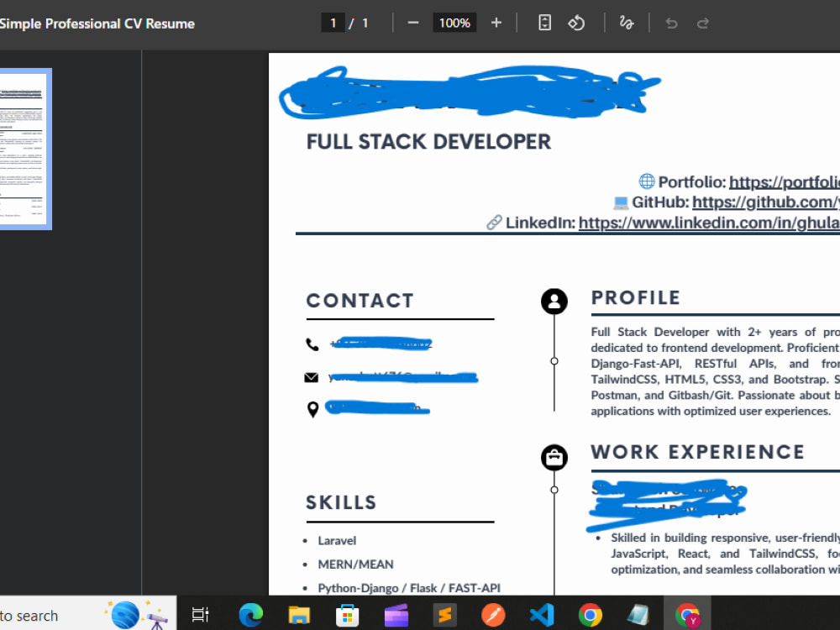Edit the current page number field
Screen dimensions: 840x630
(x=333, y=23)
